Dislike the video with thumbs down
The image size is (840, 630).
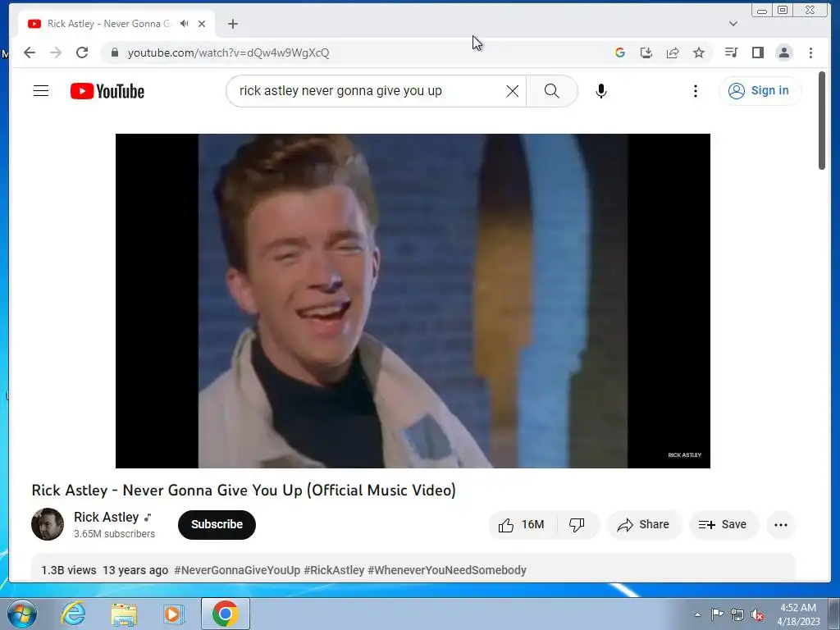click(x=577, y=524)
